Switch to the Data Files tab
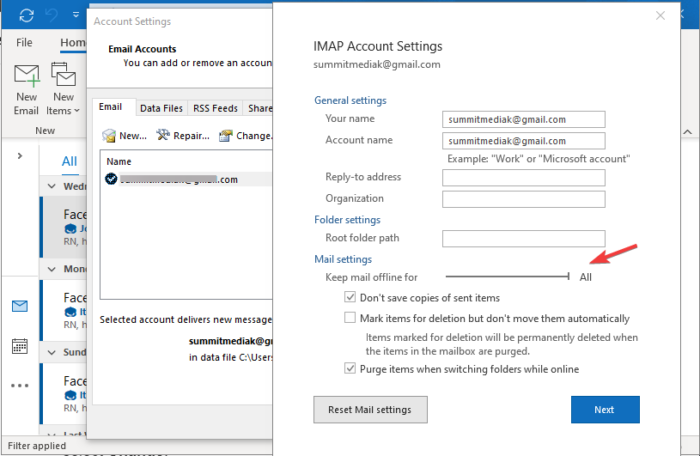The image size is (700, 456). 161,108
